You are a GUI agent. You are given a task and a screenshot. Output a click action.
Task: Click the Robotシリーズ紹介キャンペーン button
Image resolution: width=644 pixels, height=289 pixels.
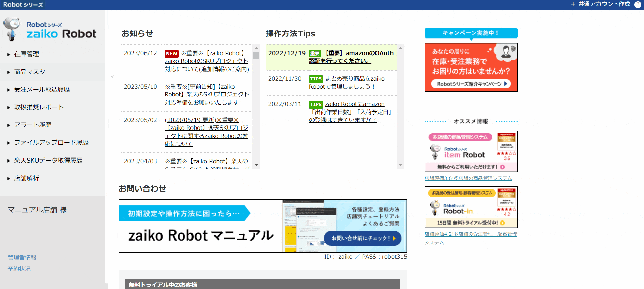(471, 84)
